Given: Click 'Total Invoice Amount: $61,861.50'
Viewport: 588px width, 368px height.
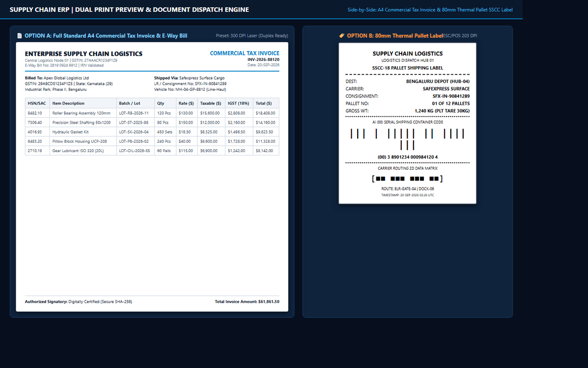Looking at the screenshot, I should tap(247, 301).
